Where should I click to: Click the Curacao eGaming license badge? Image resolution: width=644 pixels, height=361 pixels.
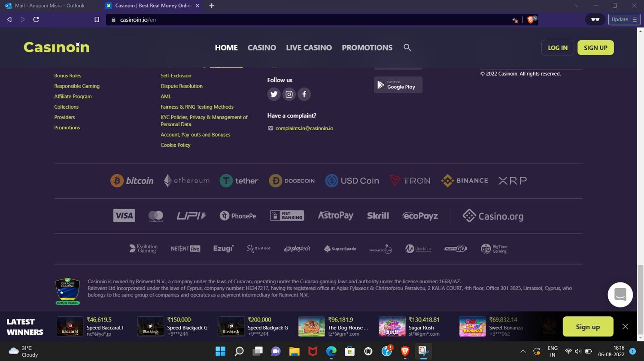(67, 291)
